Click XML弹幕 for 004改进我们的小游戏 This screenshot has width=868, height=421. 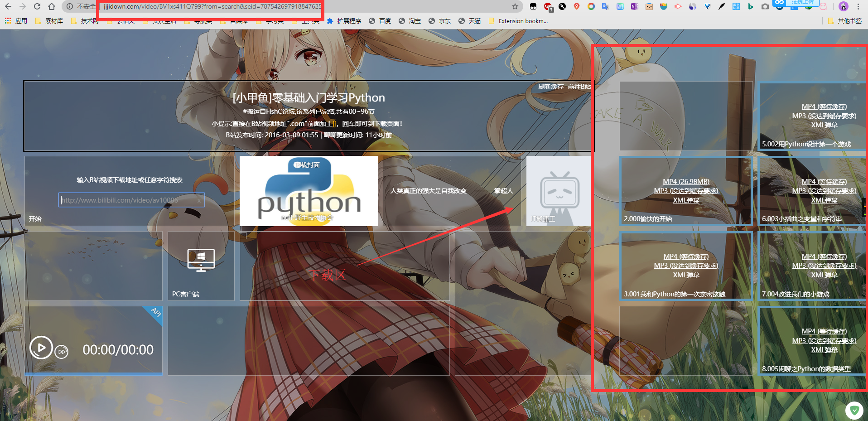tap(824, 275)
